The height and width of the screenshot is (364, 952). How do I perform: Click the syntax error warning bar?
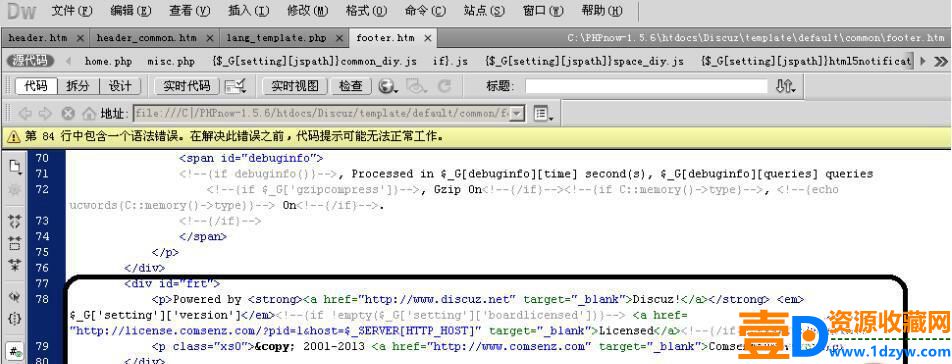point(476,137)
